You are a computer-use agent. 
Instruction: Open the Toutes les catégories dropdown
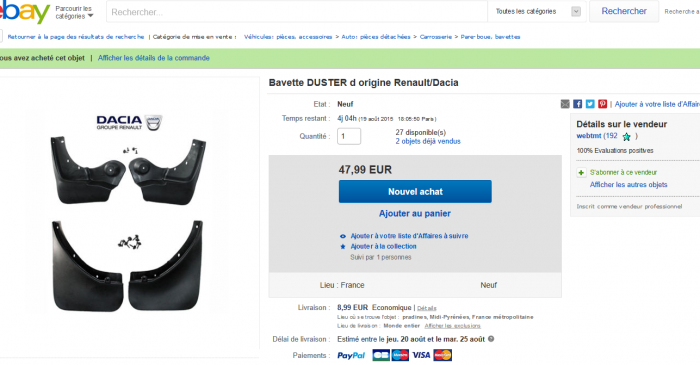(x=537, y=12)
